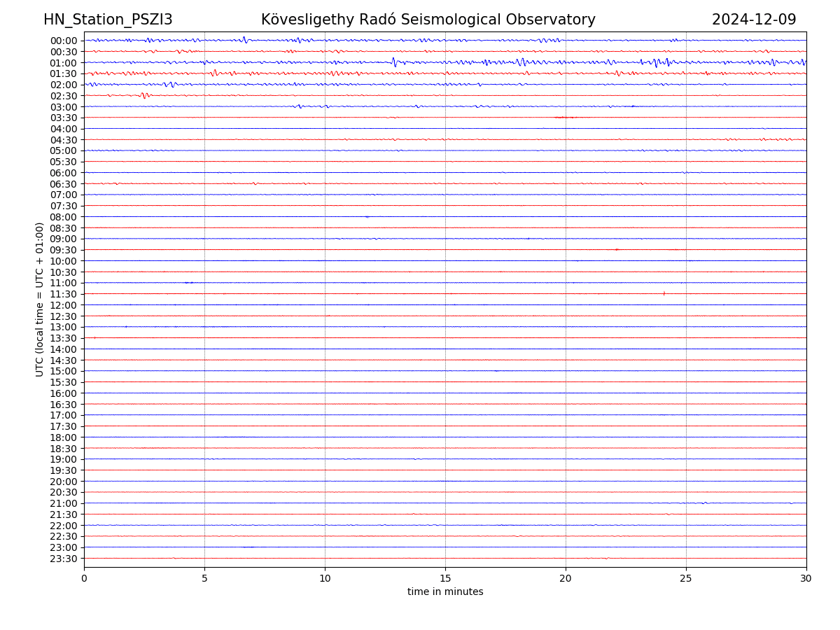Click the 03:30 row label
The height and width of the screenshot is (630, 840).
64,118
